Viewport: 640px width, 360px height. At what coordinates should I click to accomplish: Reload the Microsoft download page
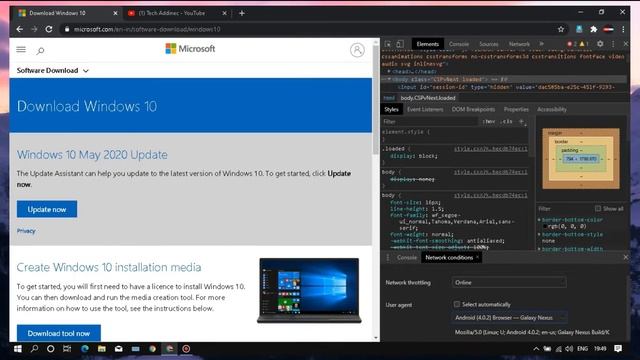49,29
